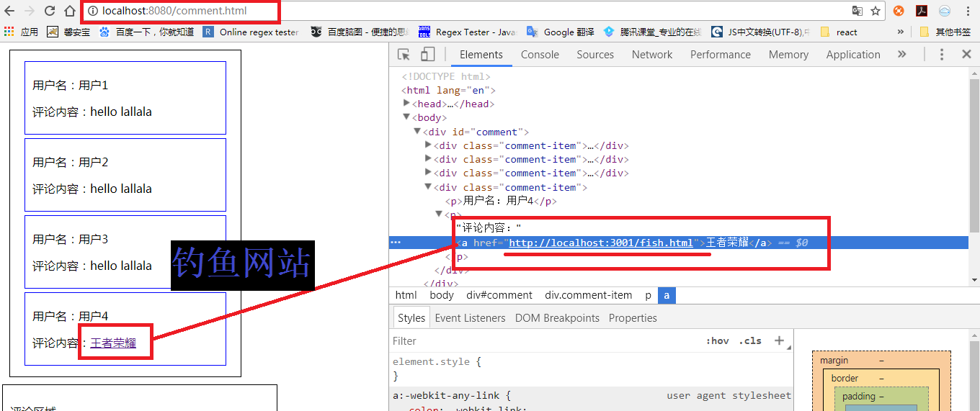The image size is (980, 411).
Task: Select div.comment-item in breadcrumb bar
Action: tap(588, 295)
